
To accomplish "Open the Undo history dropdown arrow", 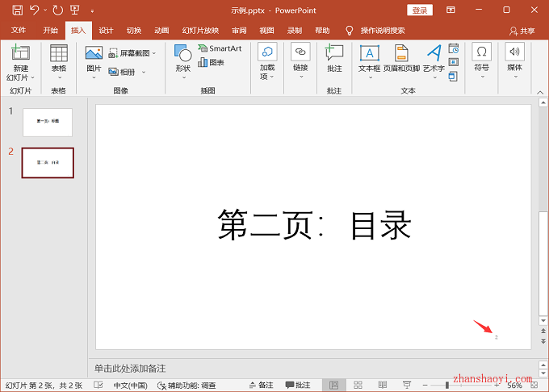I will click(45, 10).
